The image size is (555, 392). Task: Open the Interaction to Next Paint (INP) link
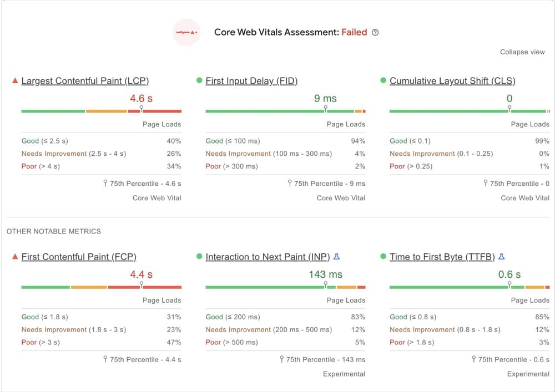click(x=268, y=257)
